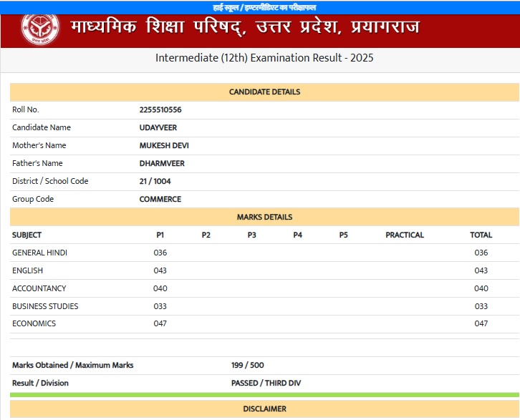This screenshot has height=420, width=520.
Task: Click the ENGLISH subject row
Action: (x=264, y=270)
